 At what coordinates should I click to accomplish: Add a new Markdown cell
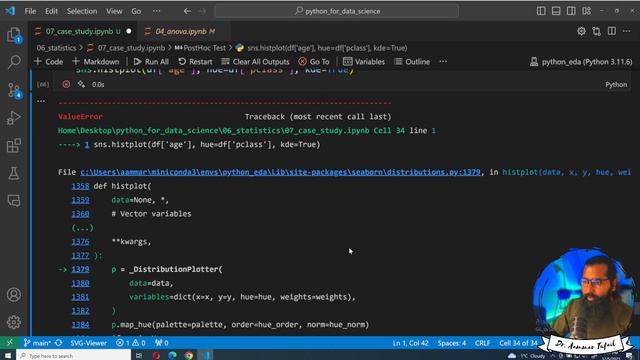point(96,62)
